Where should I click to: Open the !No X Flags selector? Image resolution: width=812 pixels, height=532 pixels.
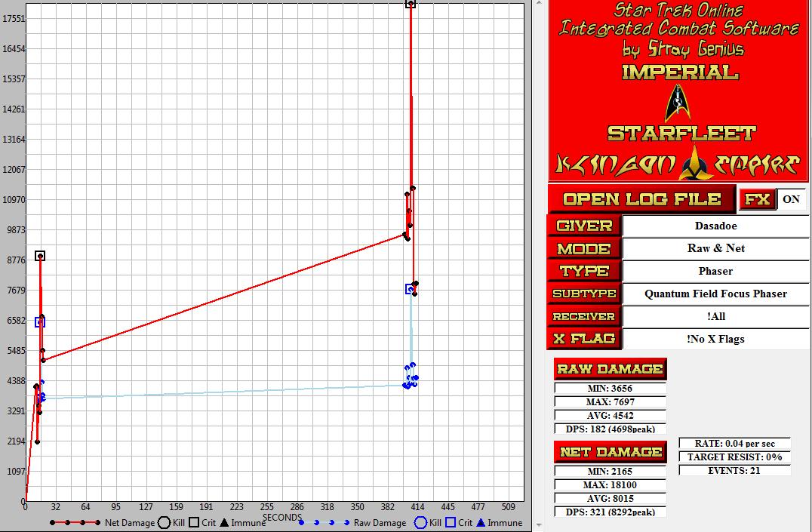(715, 339)
